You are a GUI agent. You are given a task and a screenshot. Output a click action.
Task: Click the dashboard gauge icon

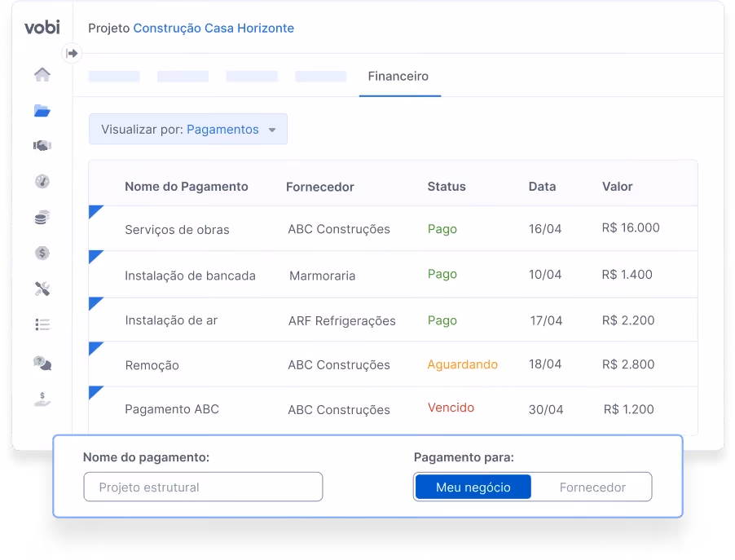click(42, 181)
